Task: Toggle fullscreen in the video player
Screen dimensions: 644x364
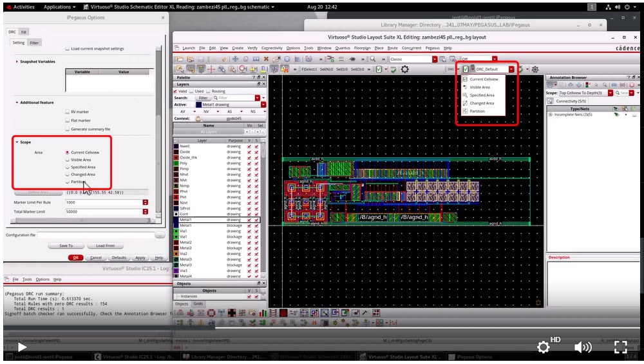Action: point(620,347)
